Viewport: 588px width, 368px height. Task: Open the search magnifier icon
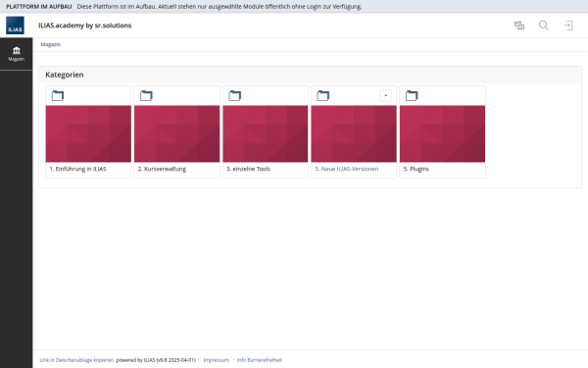(544, 26)
